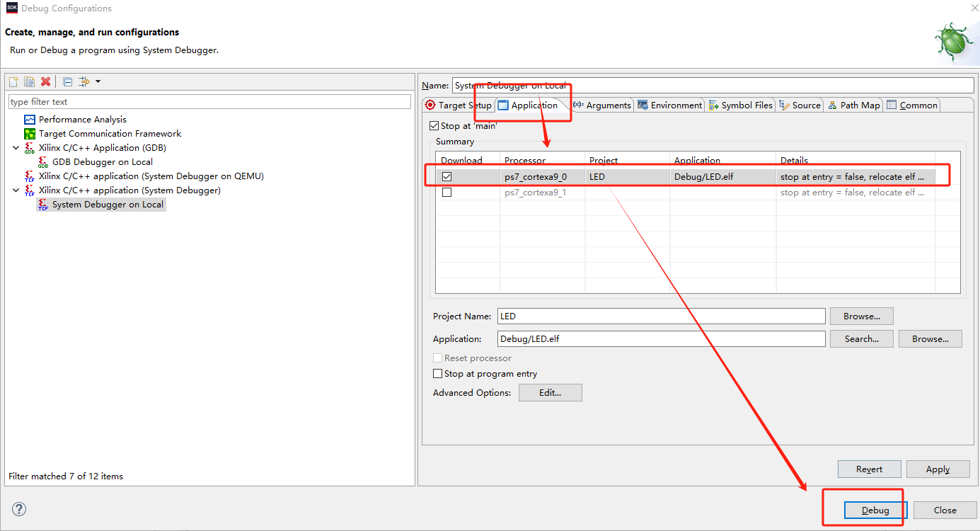Click Project column header
The width and height of the screenshot is (980, 531).
(627, 161)
